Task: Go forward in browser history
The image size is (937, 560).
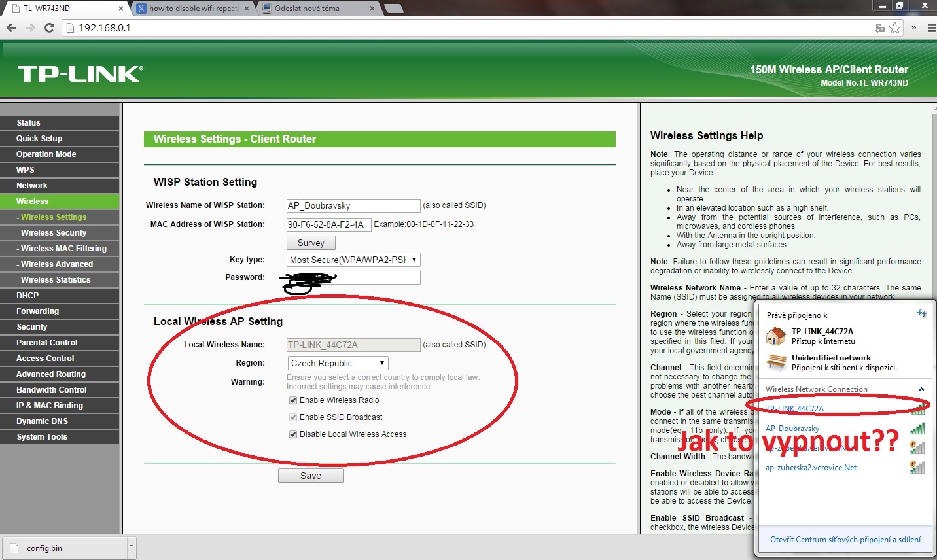Action: click(30, 27)
